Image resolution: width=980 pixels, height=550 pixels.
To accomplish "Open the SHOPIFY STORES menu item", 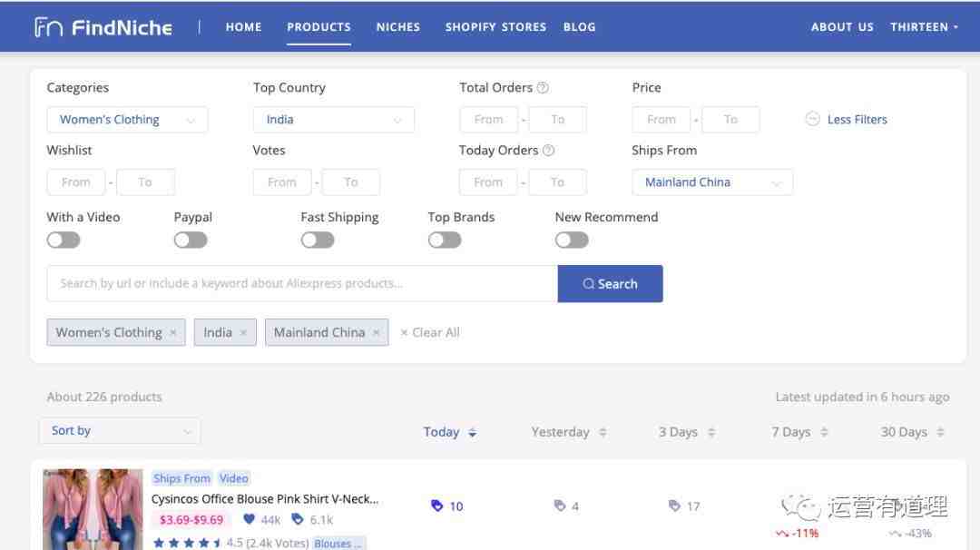I will (x=495, y=27).
